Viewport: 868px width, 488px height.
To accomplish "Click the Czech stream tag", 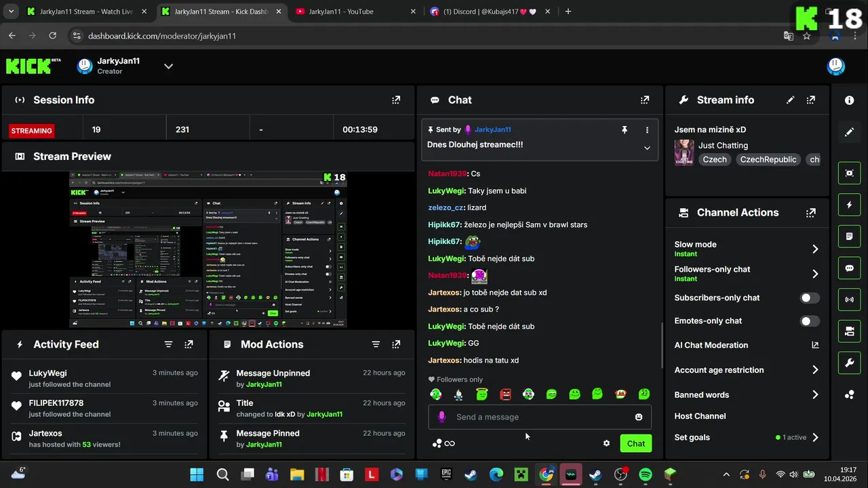I will click(715, 159).
